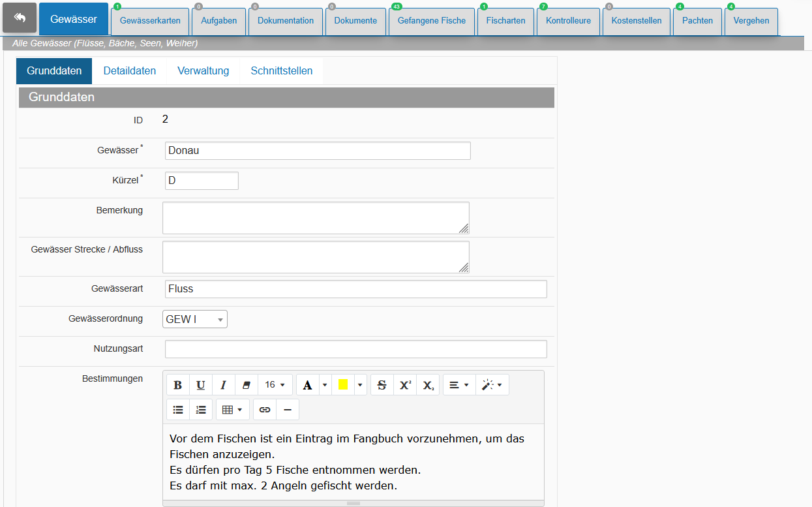
Task: Click the Bemerkung text area
Action: (316, 218)
